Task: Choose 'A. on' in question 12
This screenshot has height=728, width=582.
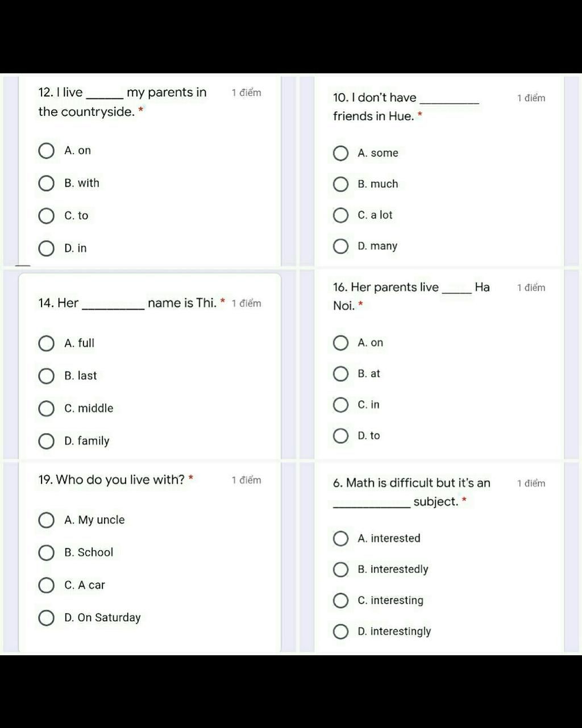Action: pos(46,151)
